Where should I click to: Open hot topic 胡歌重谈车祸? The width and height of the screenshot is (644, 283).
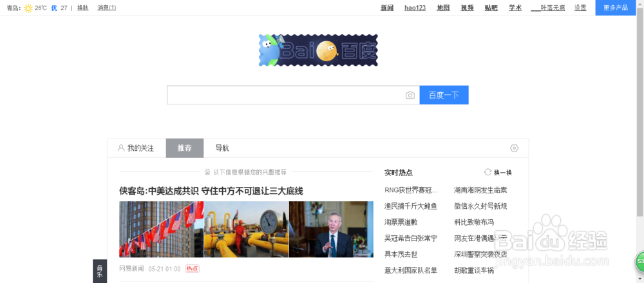click(474, 270)
